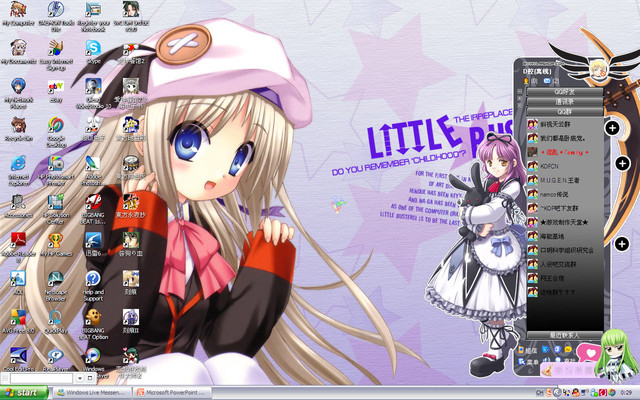The image size is (640, 400).
Task: Open the eBay desktop shortcut
Action: (x=56, y=91)
